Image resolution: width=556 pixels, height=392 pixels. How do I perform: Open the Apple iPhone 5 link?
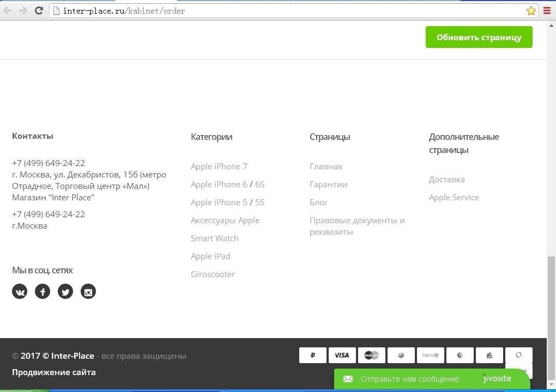[x=219, y=203]
